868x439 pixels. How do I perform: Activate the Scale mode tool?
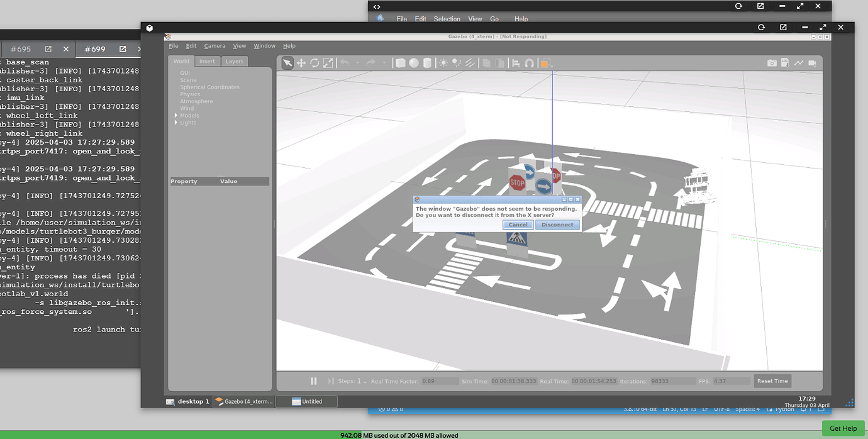coord(328,62)
